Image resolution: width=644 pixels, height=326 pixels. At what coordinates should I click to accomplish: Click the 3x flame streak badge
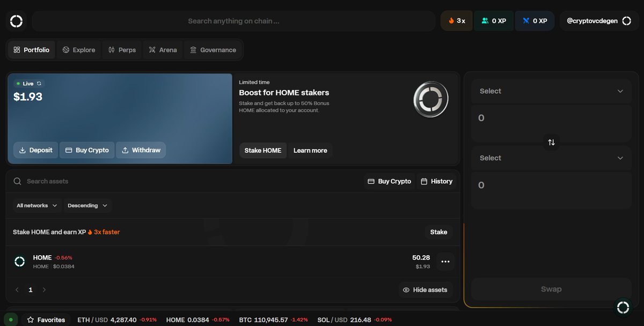(x=456, y=20)
